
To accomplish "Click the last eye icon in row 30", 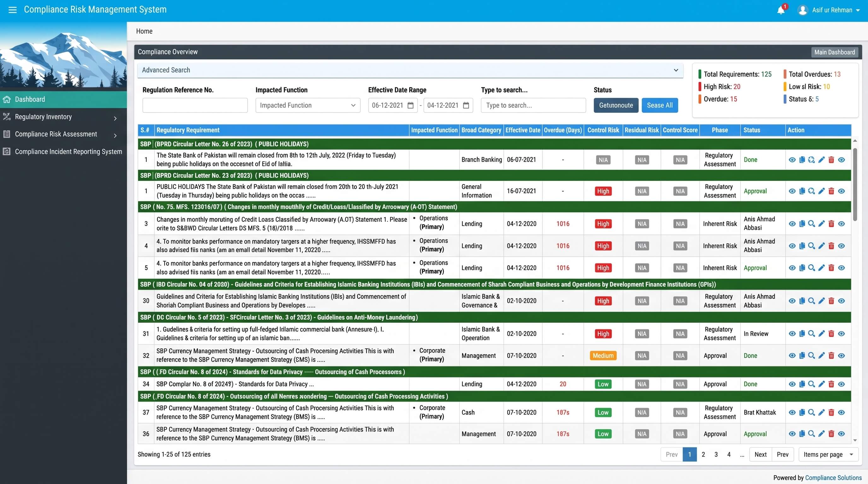I will click(x=842, y=301).
